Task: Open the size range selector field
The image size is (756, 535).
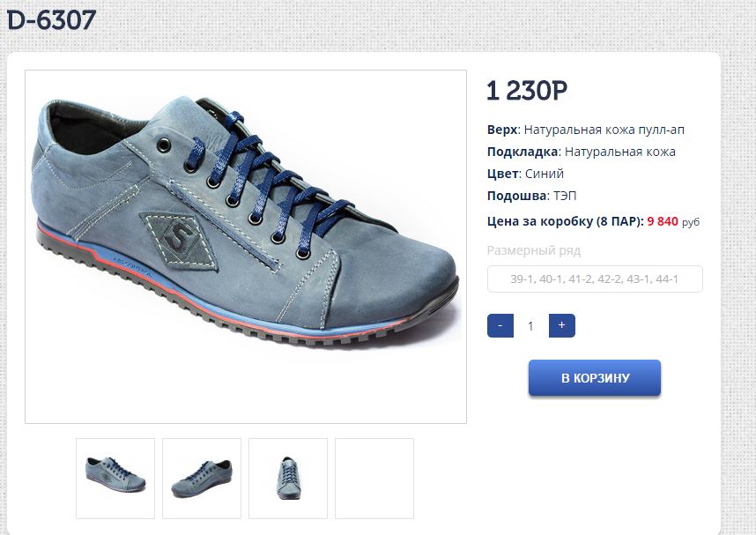Action: [x=595, y=279]
